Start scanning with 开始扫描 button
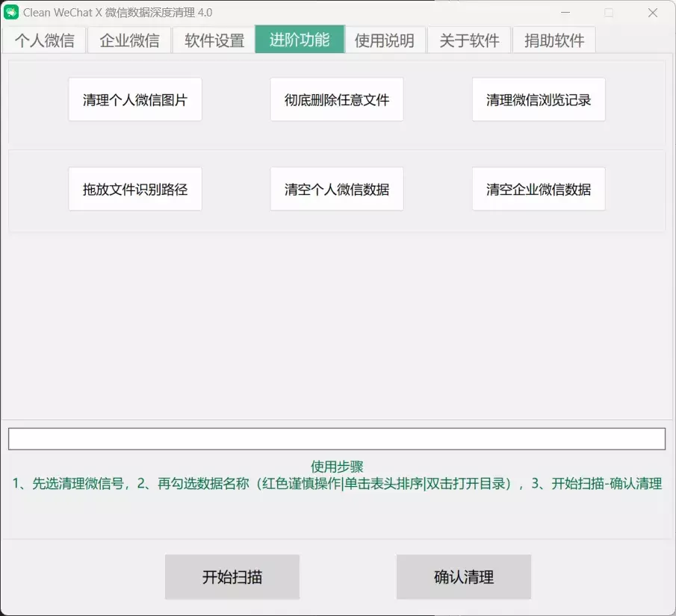 point(232,576)
